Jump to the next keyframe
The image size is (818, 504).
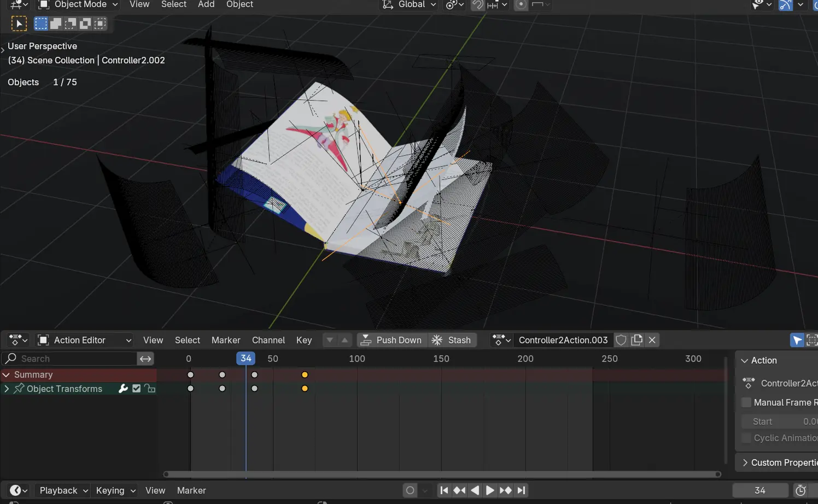[506, 490]
